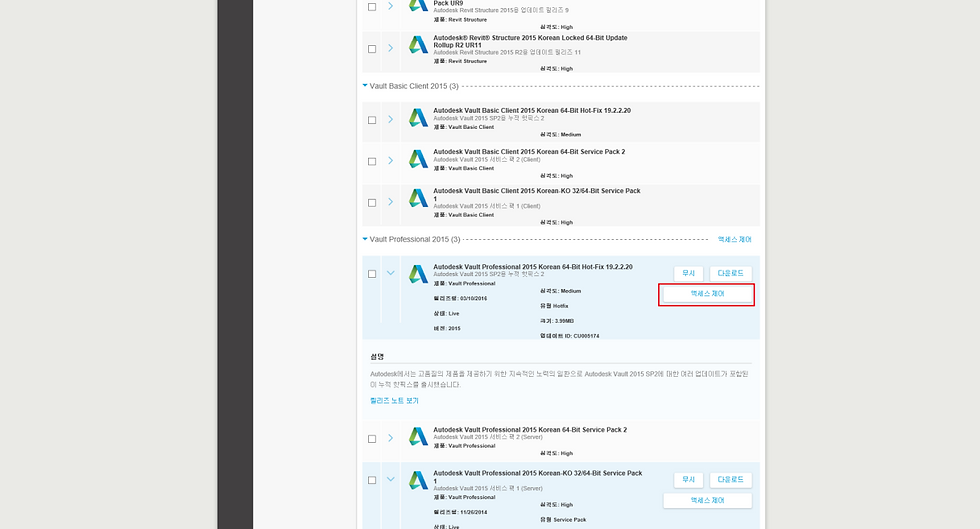Collapse Vault Professional Hot-Fix 19.2.2.20 details

tap(391, 273)
